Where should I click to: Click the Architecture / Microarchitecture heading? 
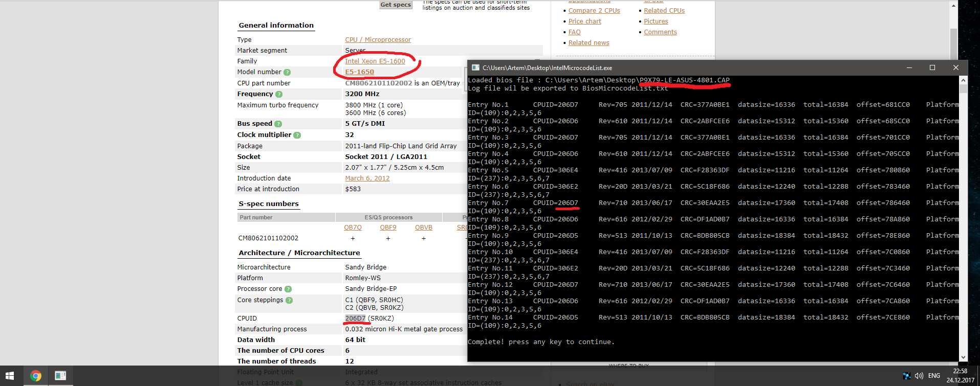coord(299,253)
